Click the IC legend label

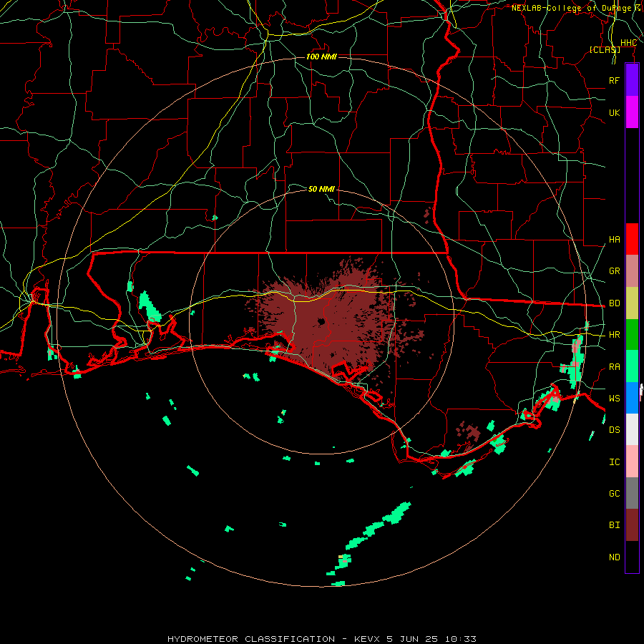614,462
